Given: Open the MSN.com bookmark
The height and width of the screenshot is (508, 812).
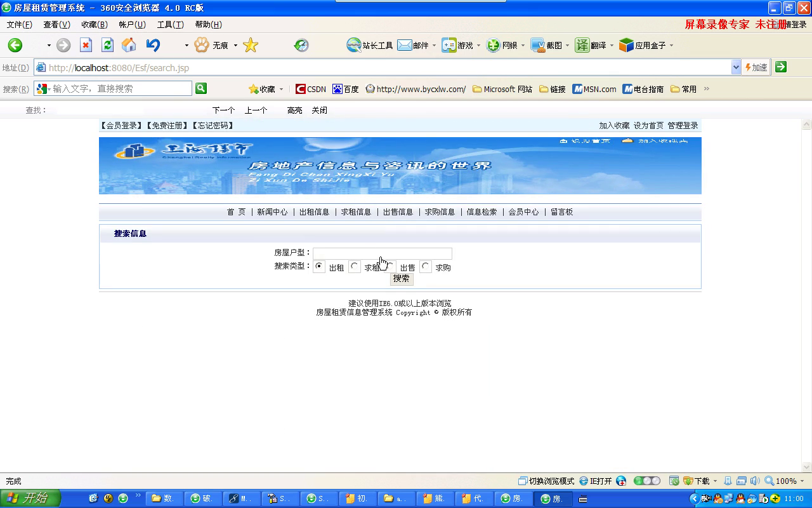Looking at the screenshot, I should pos(594,89).
